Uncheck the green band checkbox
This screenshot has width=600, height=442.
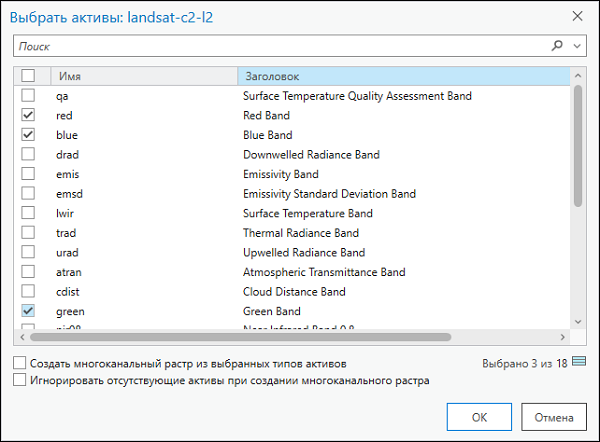[28, 311]
